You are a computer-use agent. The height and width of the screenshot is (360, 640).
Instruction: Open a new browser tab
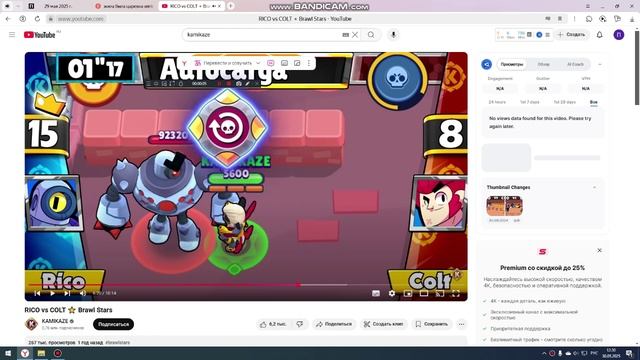coord(231,6)
